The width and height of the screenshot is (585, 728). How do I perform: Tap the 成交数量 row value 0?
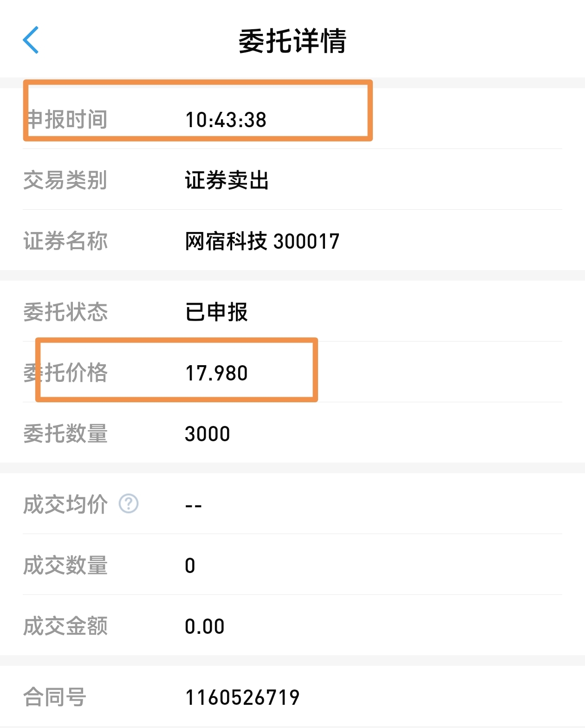190,566
